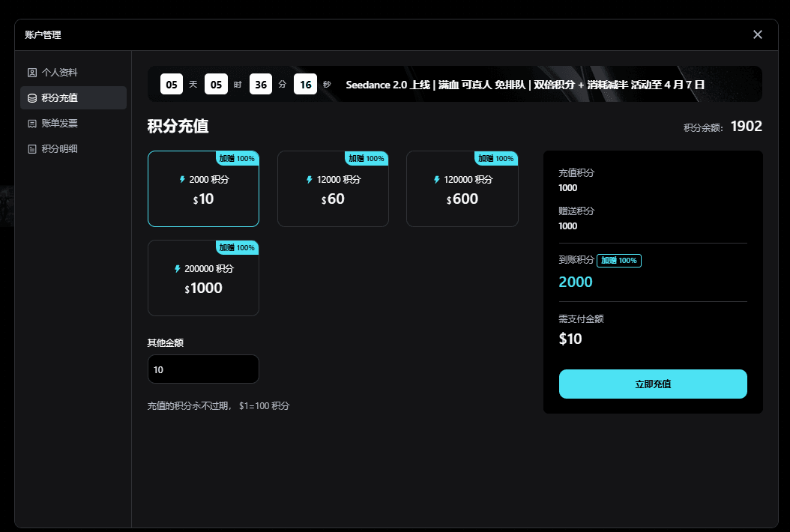Click the 加赠 100% badge beside 到账积分

[x=618, y=261]
